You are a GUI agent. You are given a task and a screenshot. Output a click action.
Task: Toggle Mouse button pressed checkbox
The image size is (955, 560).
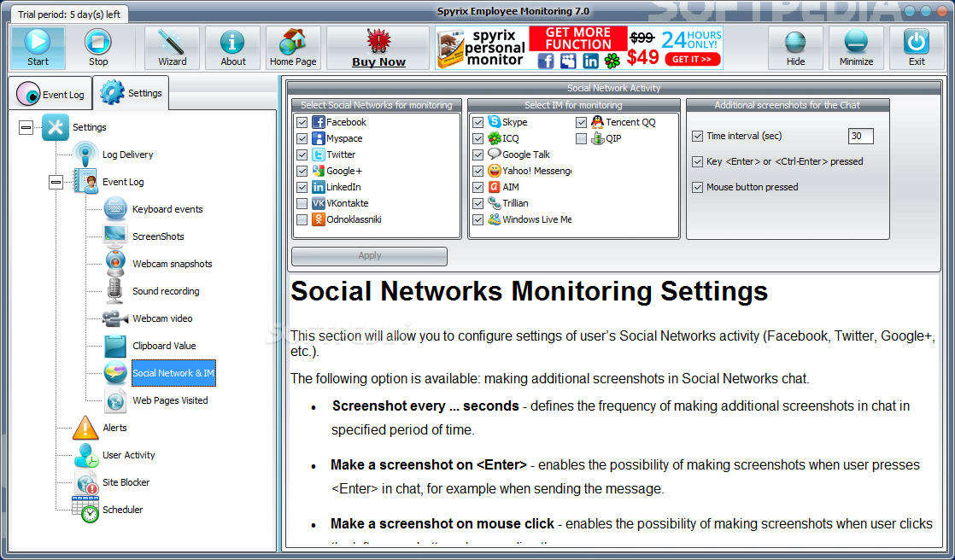click(x=697, y=188)
